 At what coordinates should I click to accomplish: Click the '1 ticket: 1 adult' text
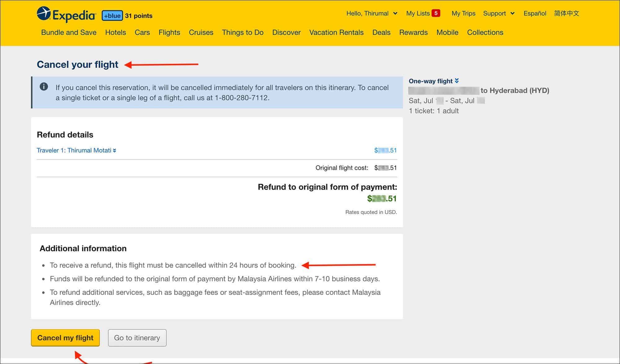click(x=434, y=111)
